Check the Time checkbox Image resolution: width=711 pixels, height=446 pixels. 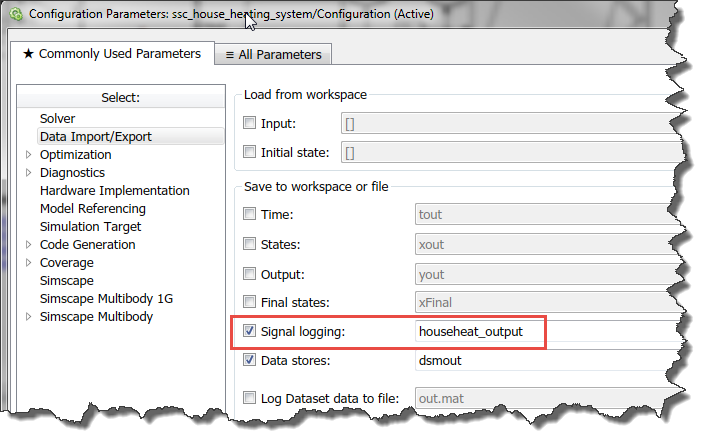[x=251, y=215]
